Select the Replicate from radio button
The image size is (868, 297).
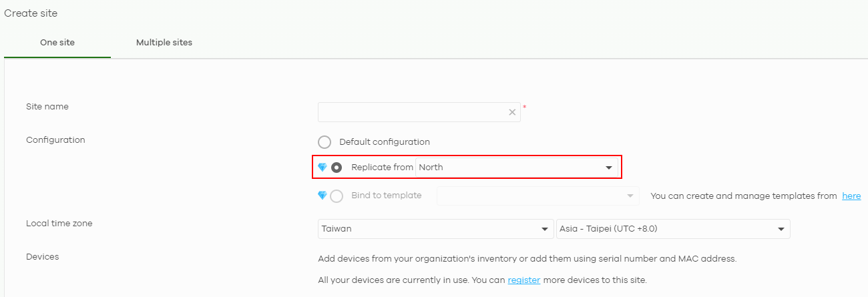tap(337, 168)
